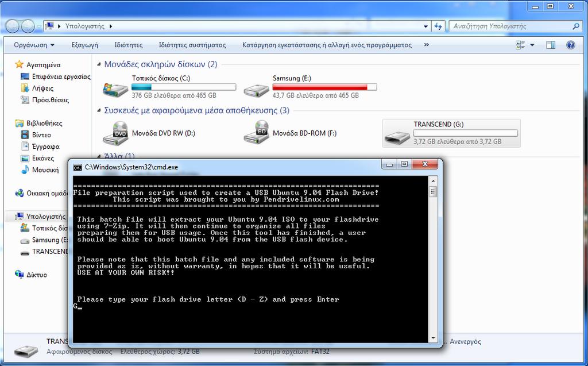Viewport: 588px width, 366px height.
Task: Click the cmd.exe title bar icon
Action: tap(78, 167)
